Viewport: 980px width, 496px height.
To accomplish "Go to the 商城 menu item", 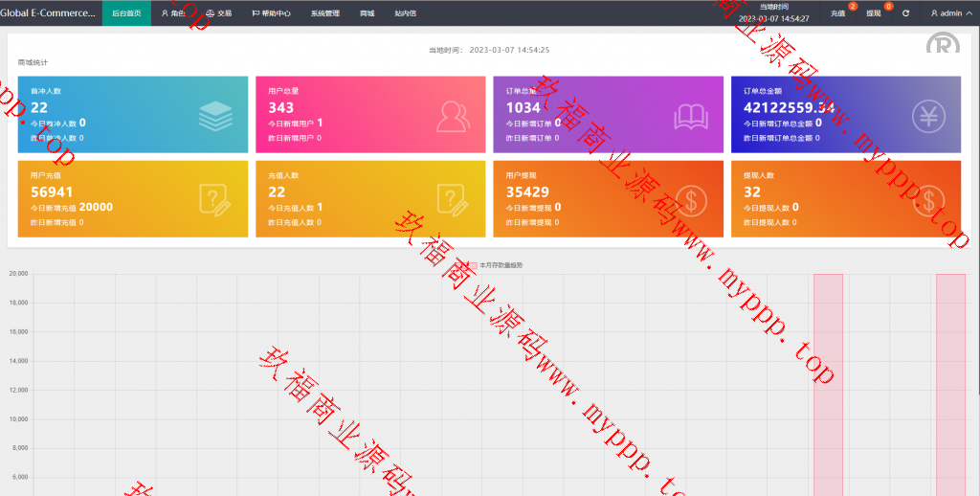I will pos(367,13).
